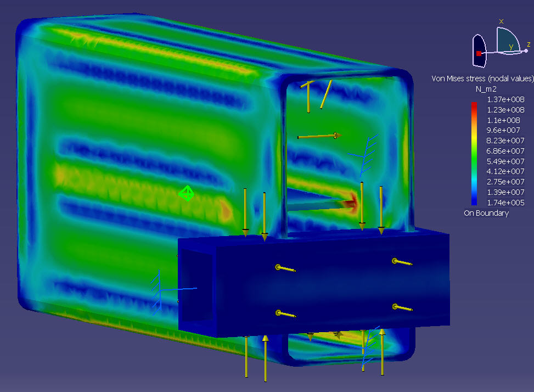The height and width of the screenshot is (392, 534).
Task: Click the N_m2 unit label
Action: [x=486, y=89]
